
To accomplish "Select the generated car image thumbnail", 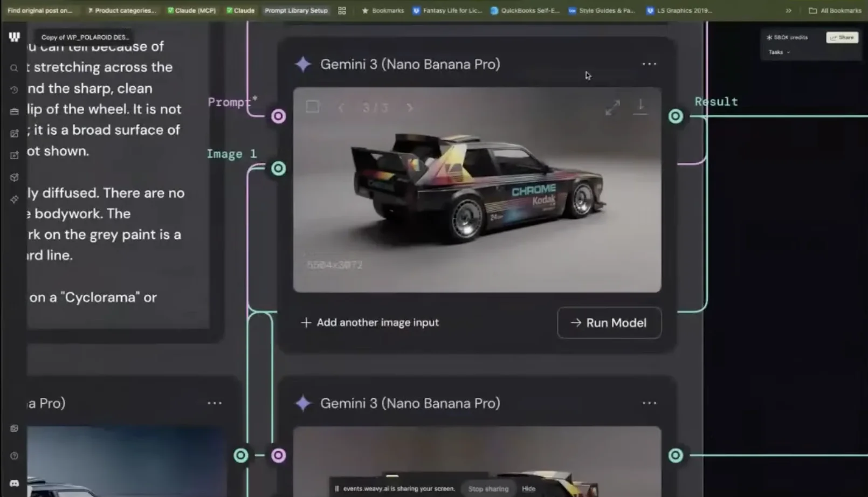I will point(477,190).
